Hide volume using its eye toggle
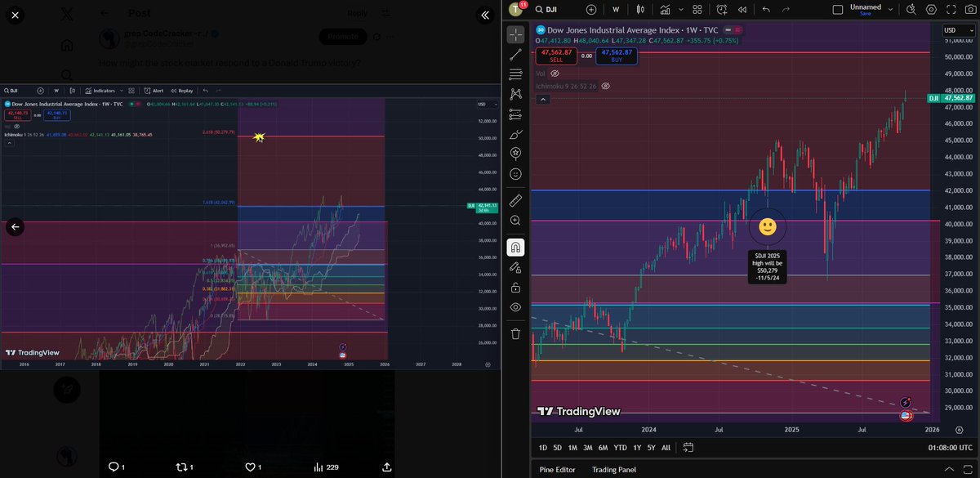The height and width of the screenshot is (478, 980). point(555,74)
